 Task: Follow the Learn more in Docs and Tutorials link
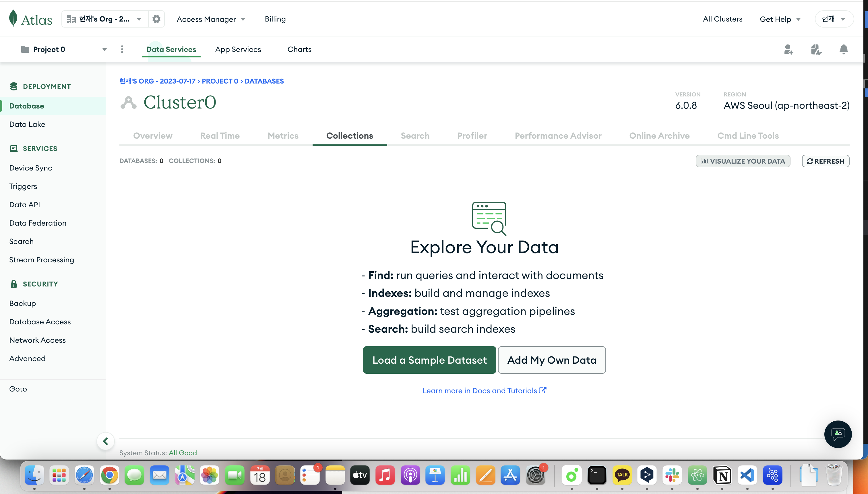point(484,390)
